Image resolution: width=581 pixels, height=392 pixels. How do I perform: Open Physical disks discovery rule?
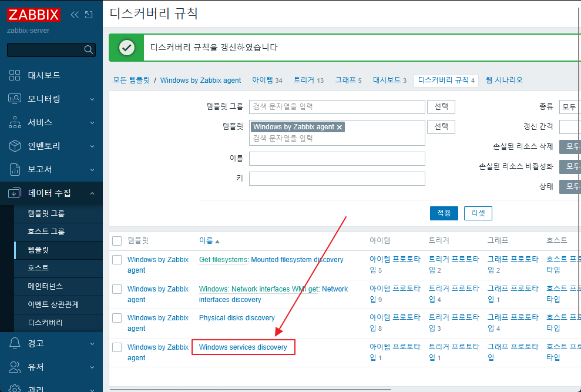click(x=237, y=318)
